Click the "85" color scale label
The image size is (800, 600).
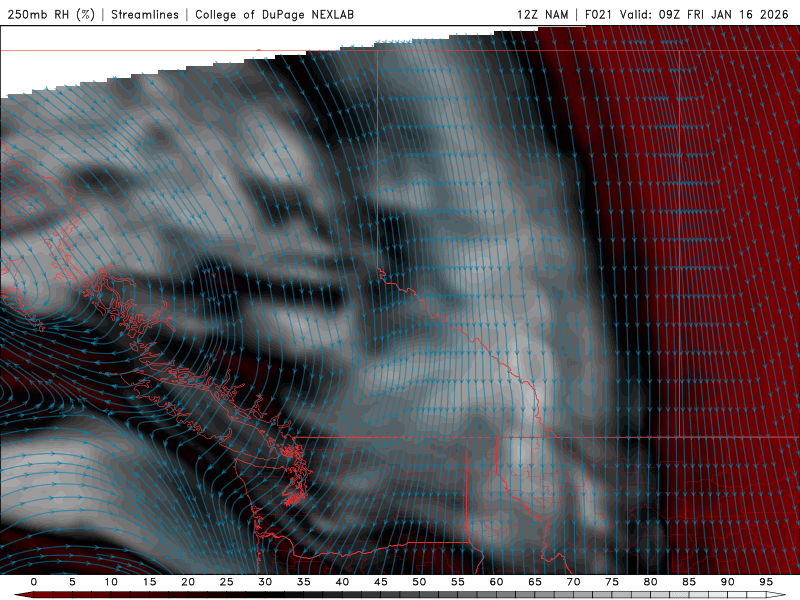point(688,582)
